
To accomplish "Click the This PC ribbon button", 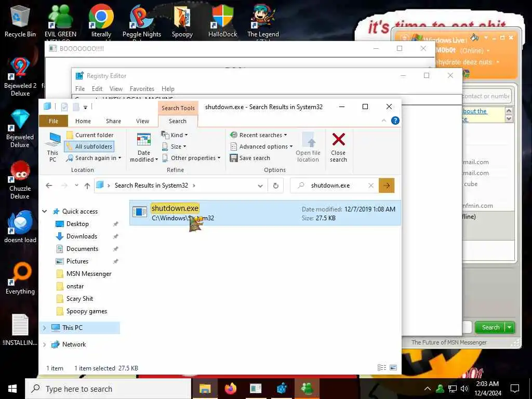I will [53, 147].
